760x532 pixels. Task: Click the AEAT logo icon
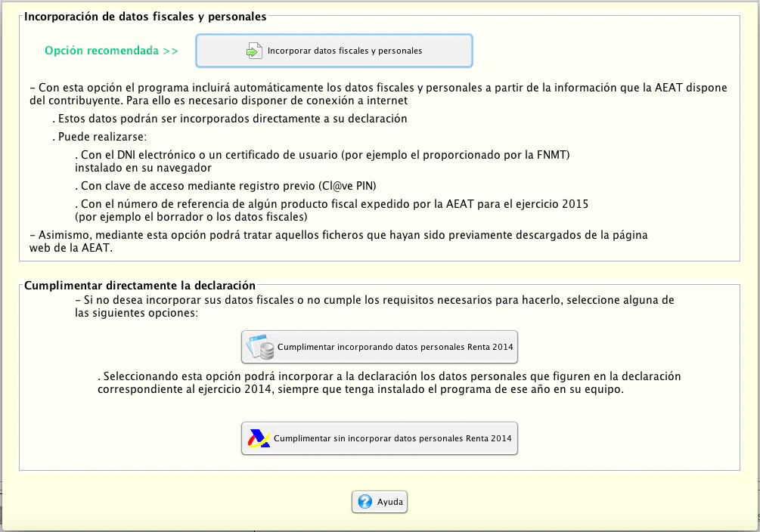(x=258, y=438)
